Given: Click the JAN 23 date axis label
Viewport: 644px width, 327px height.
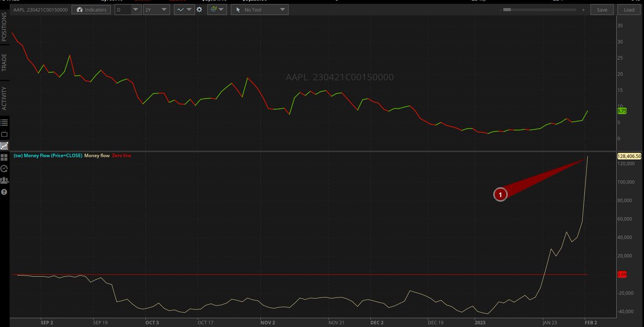Looking at the screenshot, I should (549, 323).
